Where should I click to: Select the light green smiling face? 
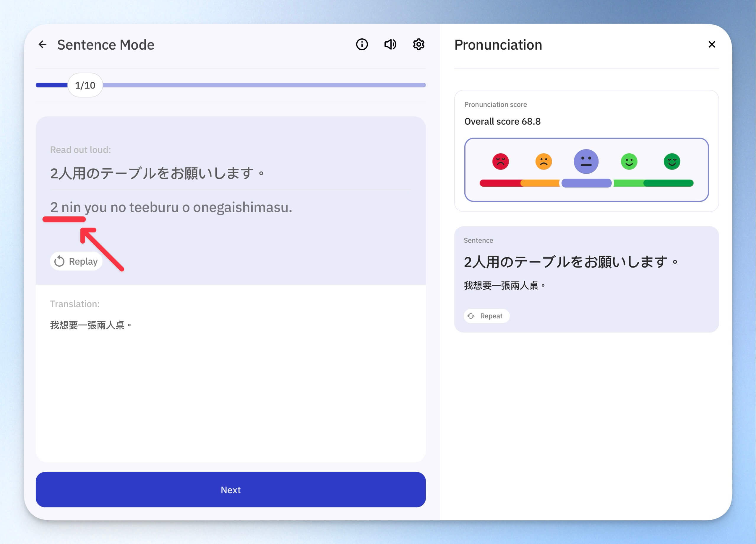coord(629,162)
